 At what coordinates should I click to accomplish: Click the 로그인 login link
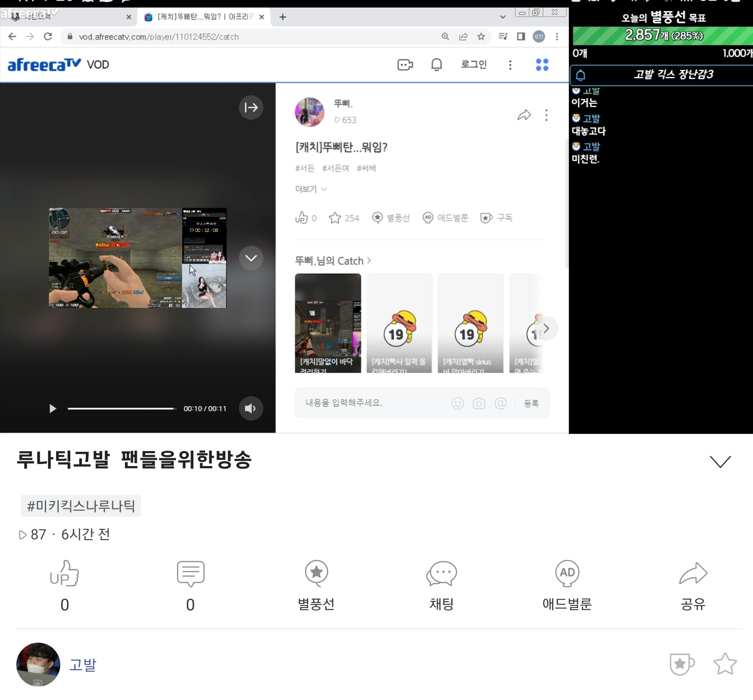[473, 64]
